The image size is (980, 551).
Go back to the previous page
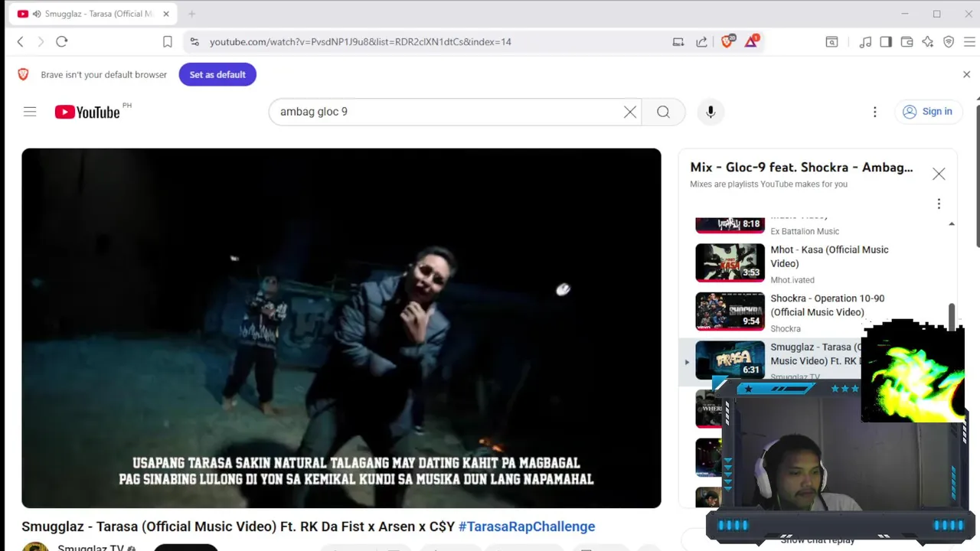[x=21, y=42]
